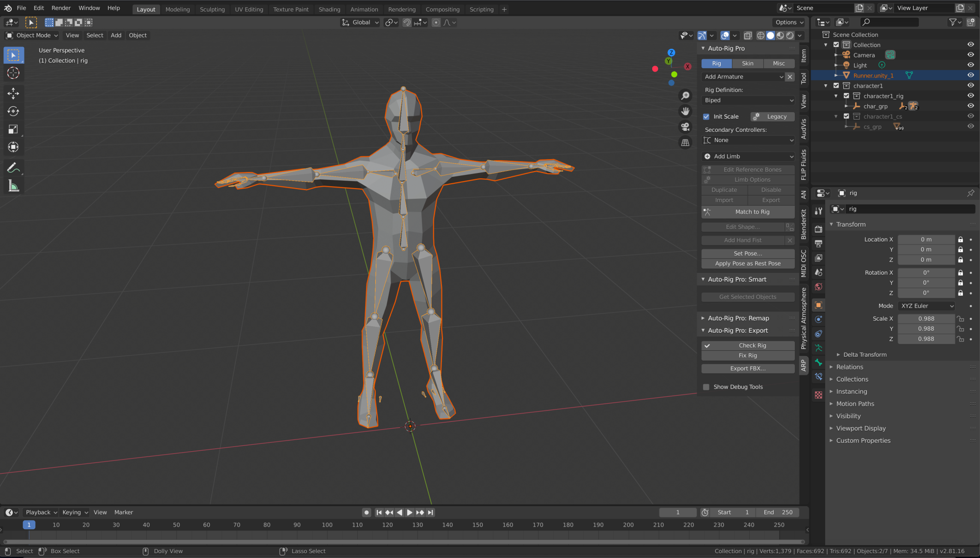The height and width of the screenshot is (558, 980).
Task: Click Set Pose... button
Action: 748,254
